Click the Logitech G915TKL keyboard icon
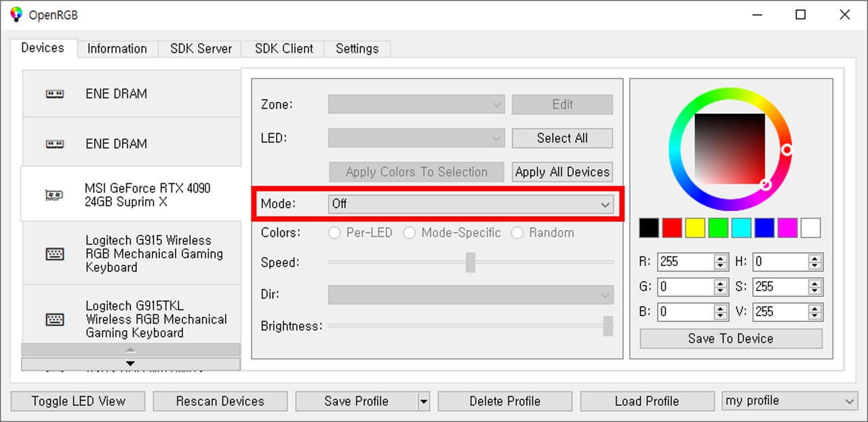The height and width of the screenshot is (422, 868). (x=55, y=320)
